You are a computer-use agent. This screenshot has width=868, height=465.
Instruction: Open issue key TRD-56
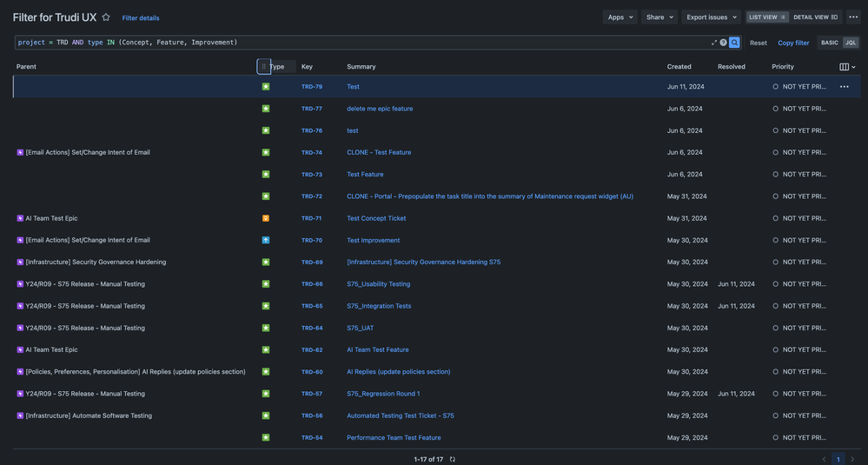click(312, 415)
